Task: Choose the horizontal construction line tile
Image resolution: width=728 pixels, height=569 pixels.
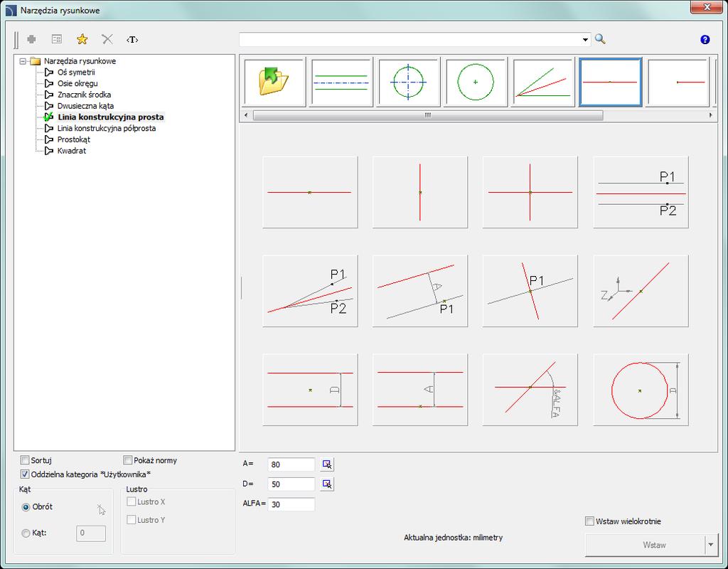Action: click(x=310, y=192)
